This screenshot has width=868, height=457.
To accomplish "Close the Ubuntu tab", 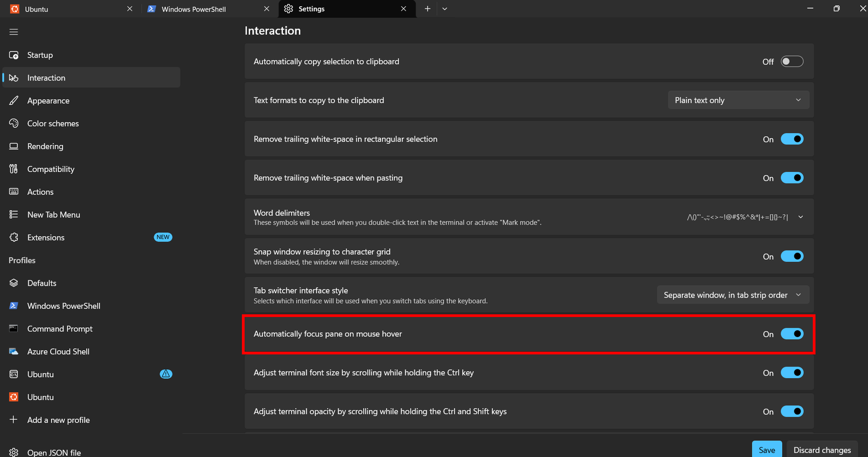I will 129,9.
